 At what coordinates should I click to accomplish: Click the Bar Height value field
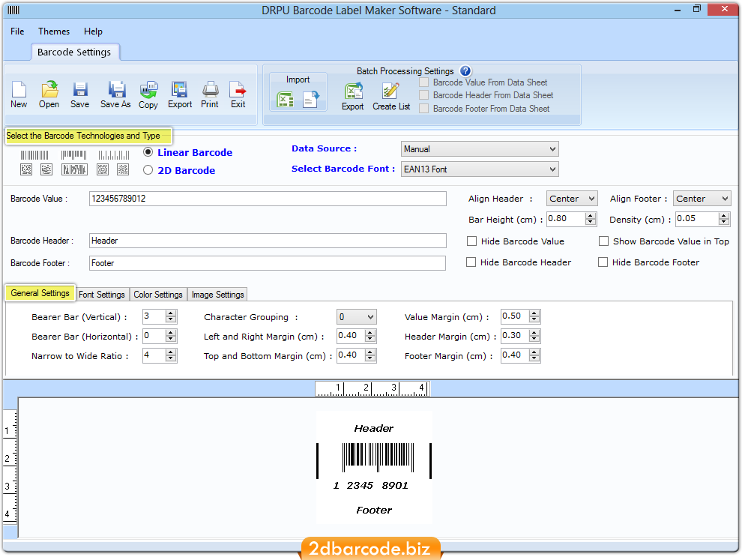click(x=565, y=219)
